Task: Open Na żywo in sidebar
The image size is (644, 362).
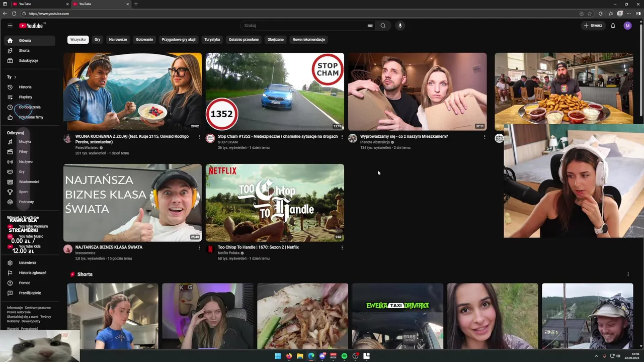Action: [30, 161]
